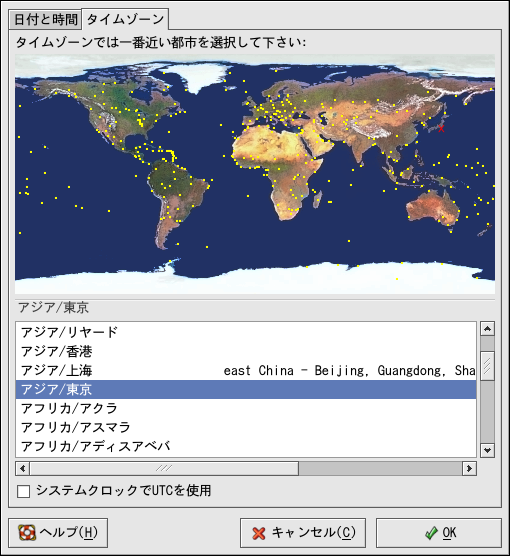
Task: Select アジア/香港 in the timezone list
Action: (x=246, y=351)
